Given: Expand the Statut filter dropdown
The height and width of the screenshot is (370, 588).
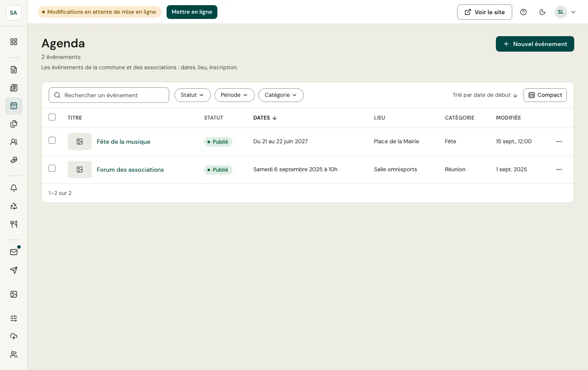Looking at the screenshot, I should click(192, 95).
